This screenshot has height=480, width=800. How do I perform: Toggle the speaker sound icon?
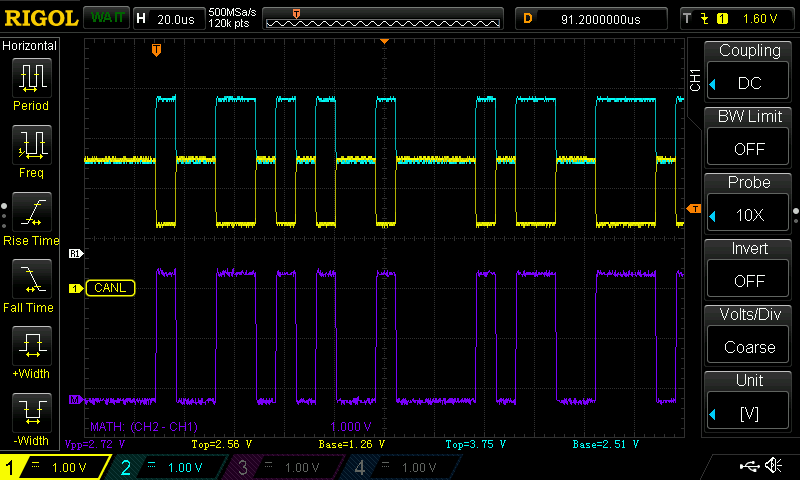click(x=774, y=465)
